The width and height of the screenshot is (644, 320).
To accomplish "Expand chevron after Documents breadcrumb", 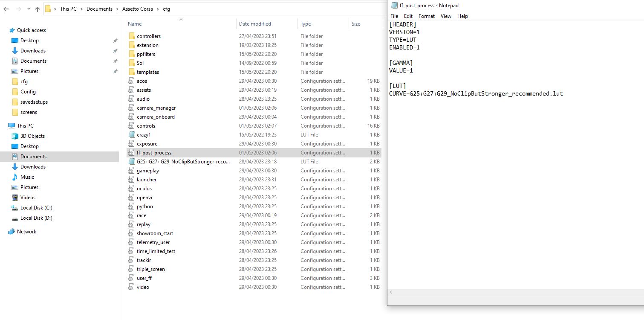I will tap(117, 9).
